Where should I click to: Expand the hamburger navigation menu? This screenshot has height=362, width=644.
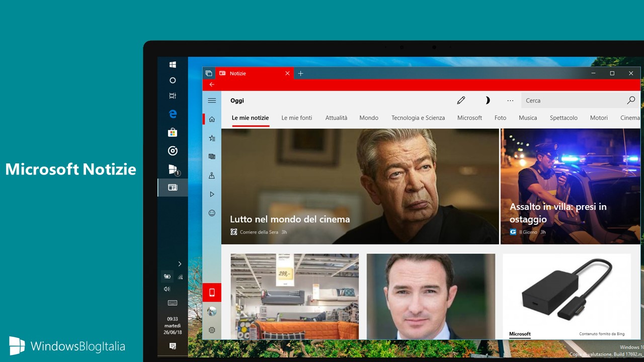tap(212, 101)
